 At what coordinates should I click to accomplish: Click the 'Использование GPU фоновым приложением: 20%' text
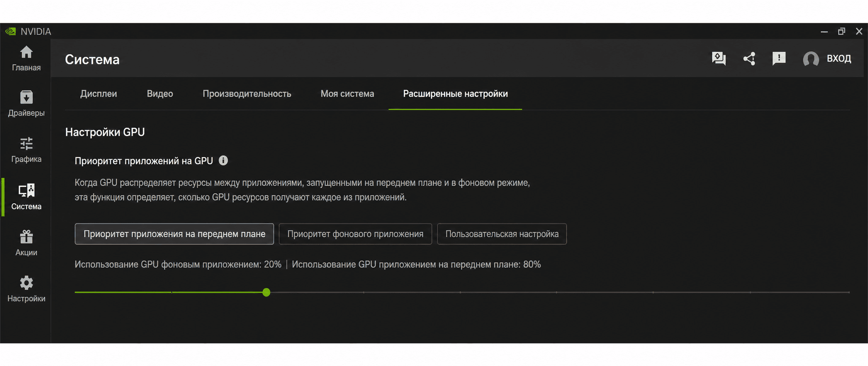tap(178, 264)
